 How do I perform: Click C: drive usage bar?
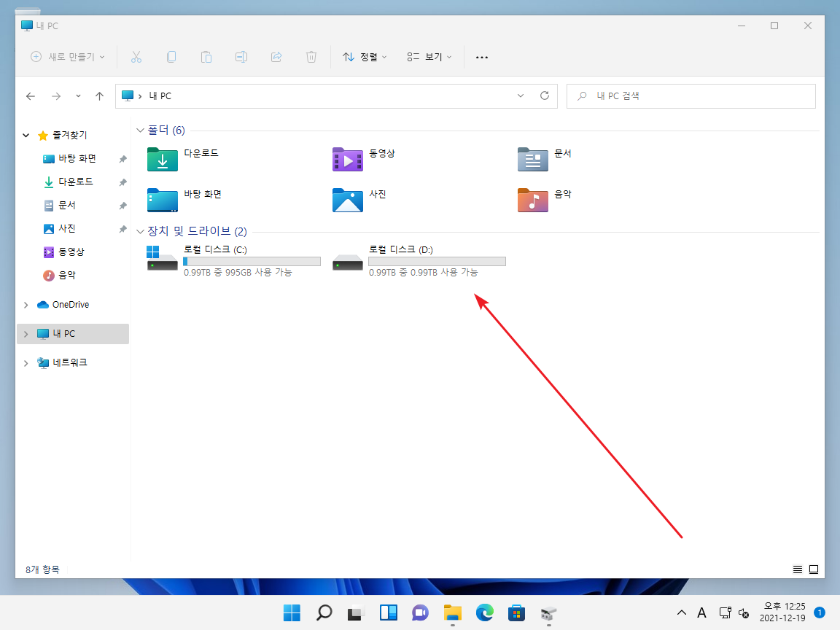coord(252,262)
